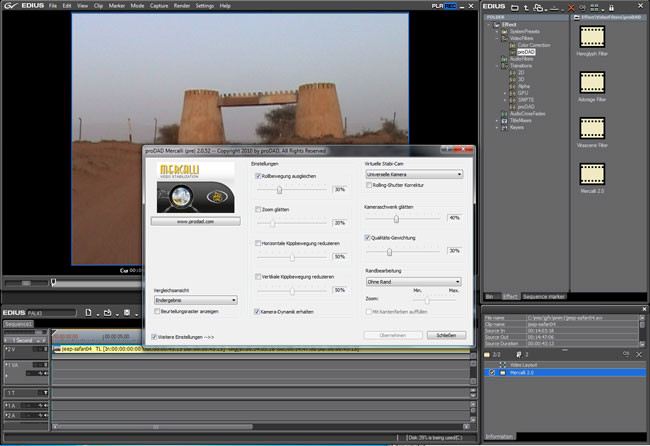Open Vergleichsansicht dropdown

195,300
